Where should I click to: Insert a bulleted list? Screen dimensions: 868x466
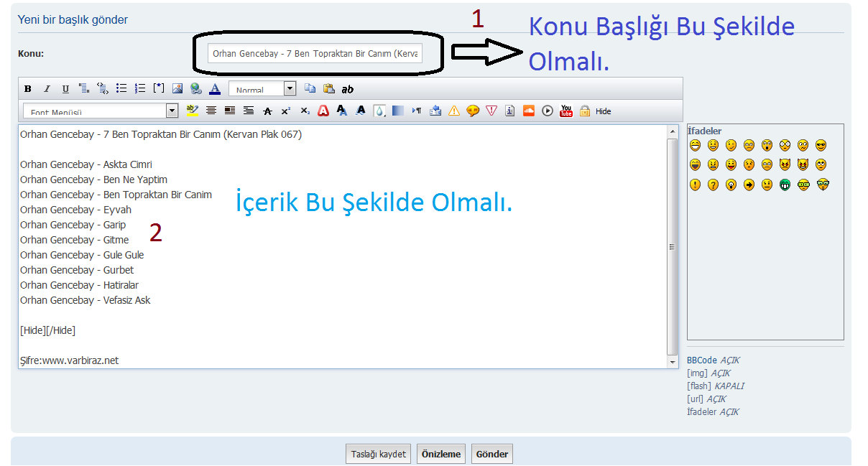[121, 88]
